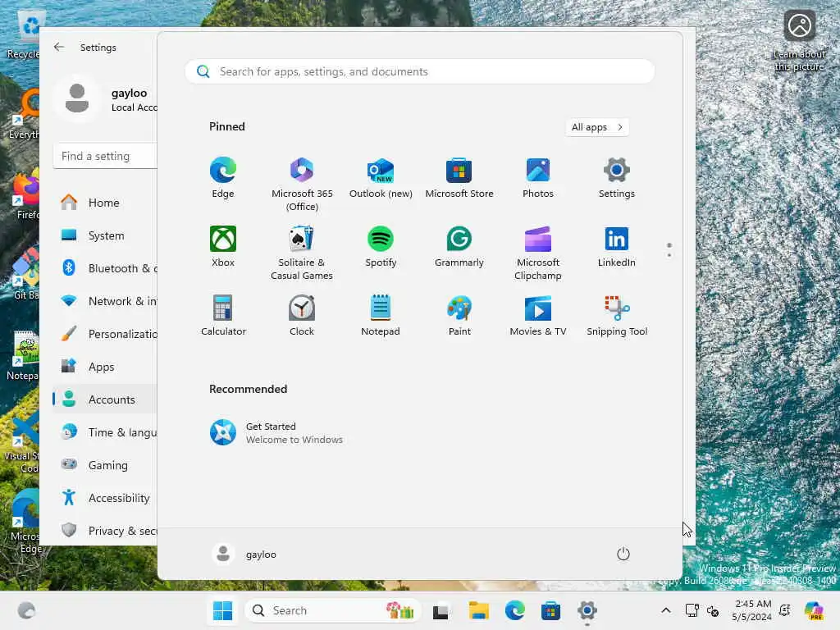Select System in Settings sidebar
This screenshot has width=840, height=630.
(x=105, y=235)
